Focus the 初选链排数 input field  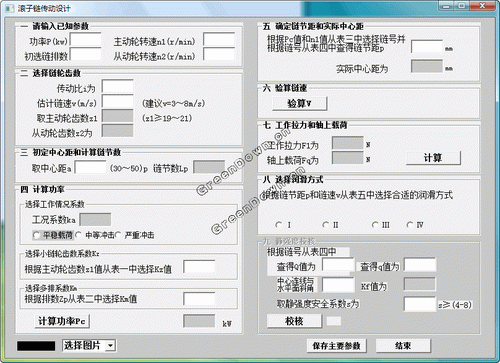point(85,54)
